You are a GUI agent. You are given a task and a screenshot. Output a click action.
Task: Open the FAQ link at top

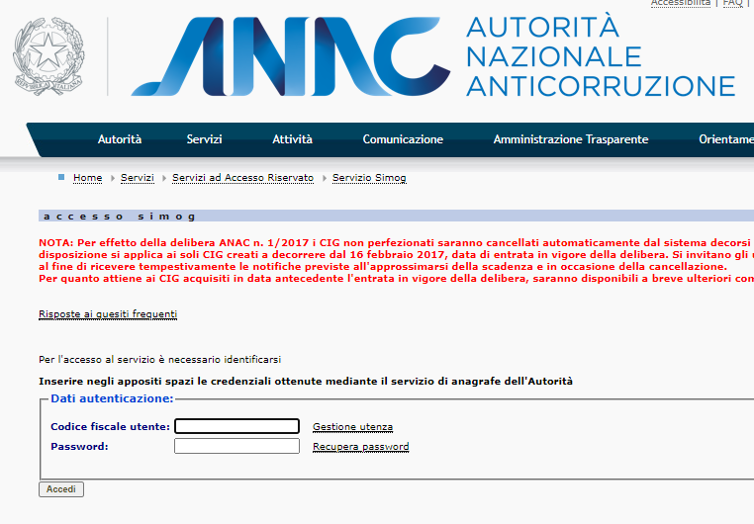tap(731, 3)
